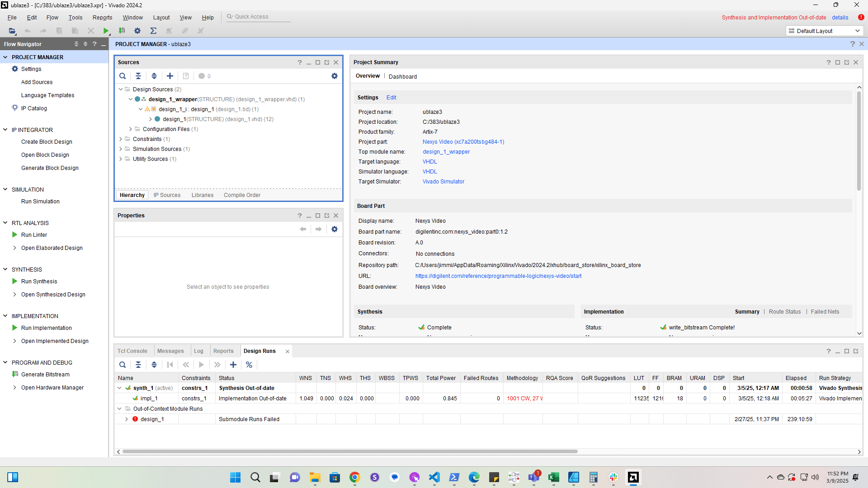Expand design_1 out-of-context run row
Image resolution: width=868 pixels, height=488 pixels.
click(x=127, y=419)
